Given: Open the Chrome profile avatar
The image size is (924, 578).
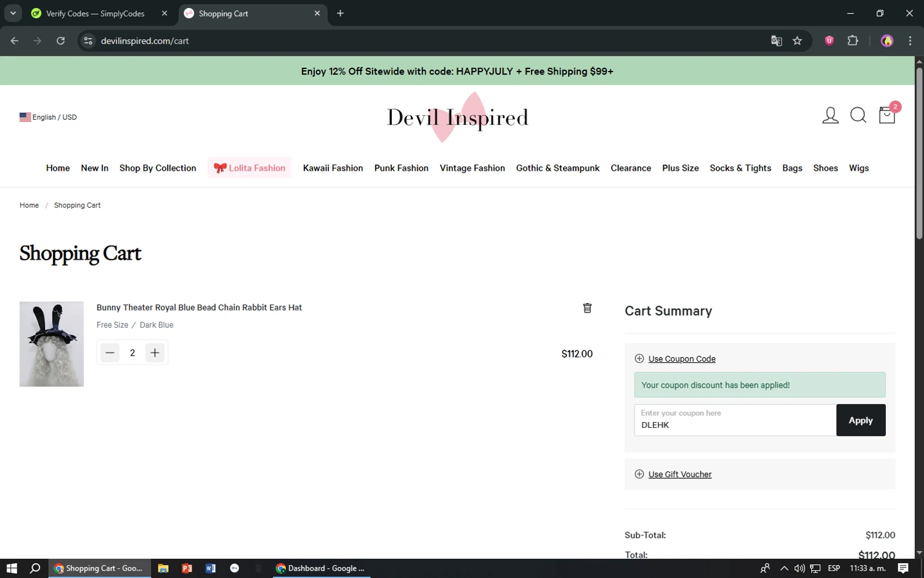Looking at the screenshot, I should 887,41.
